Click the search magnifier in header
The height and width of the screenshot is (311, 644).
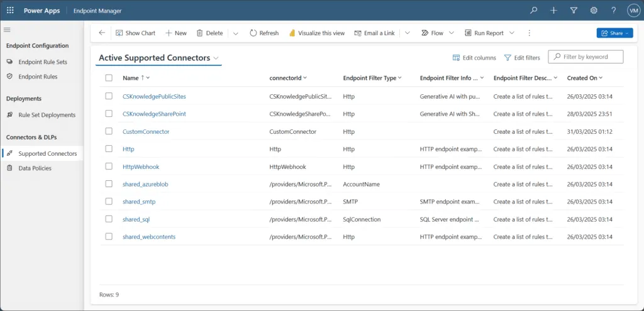[x=533, y=11]
